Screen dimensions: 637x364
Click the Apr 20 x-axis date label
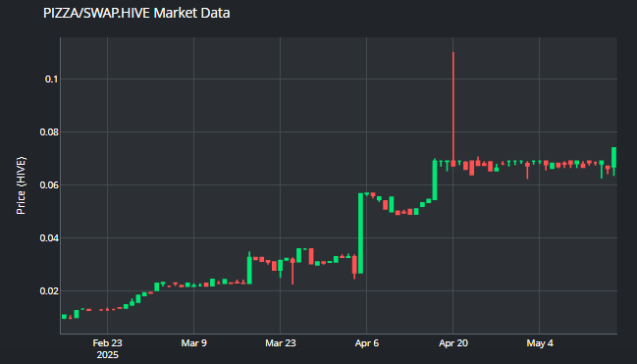pyautogui.click(x=453, y=343)
